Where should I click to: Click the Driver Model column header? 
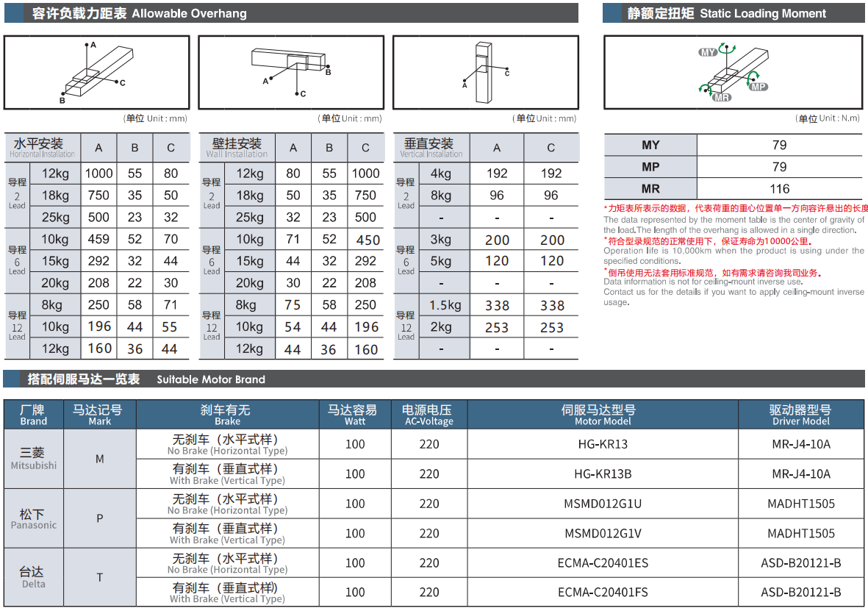(800, 415)
